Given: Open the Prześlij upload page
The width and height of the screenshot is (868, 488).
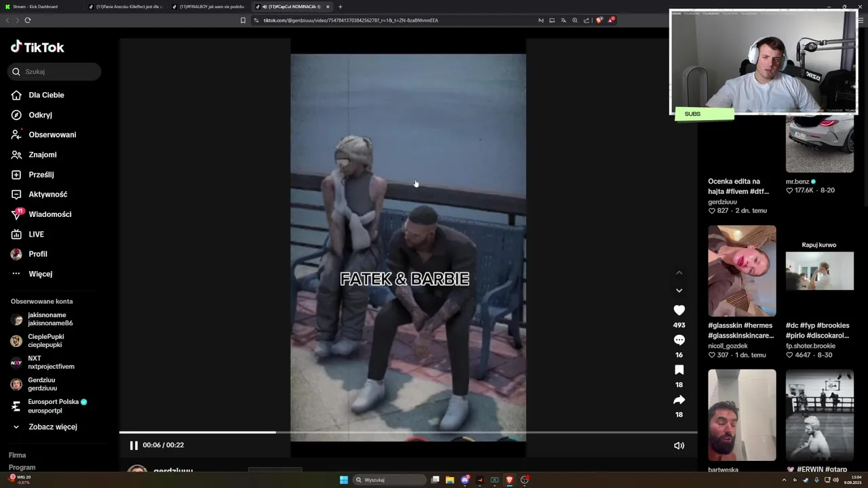Looking at the screenshot, I should click(x=41, y=175).
